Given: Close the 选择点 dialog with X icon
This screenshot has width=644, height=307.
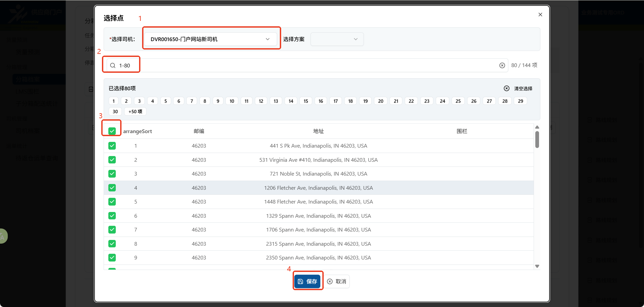Looking at the screenshot, I should coord(540,14).
